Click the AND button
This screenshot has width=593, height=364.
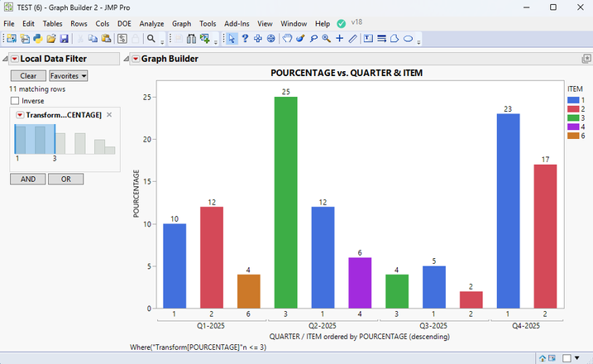(28, 179)
